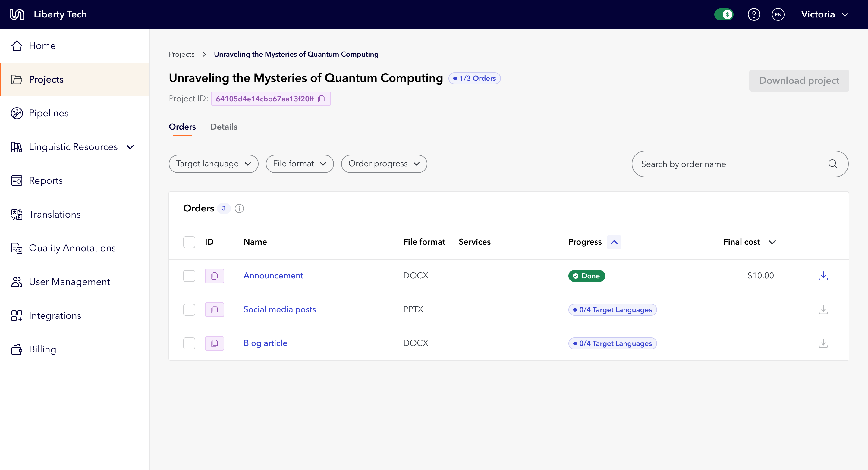868x470 pixels.
Task: Open Quality Annotations in the sidebar
Action: [x=75, y=248]
